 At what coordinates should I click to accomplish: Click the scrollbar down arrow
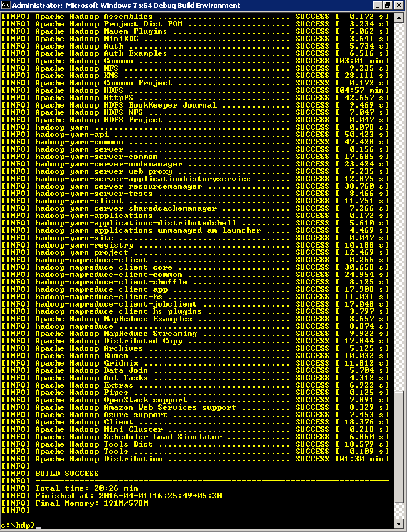pos(400,523)
